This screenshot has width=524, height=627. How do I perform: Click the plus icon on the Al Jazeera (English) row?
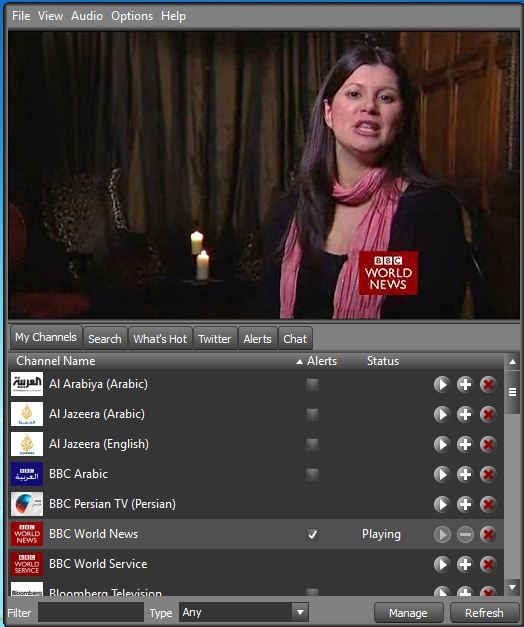(x=465, y=444)
